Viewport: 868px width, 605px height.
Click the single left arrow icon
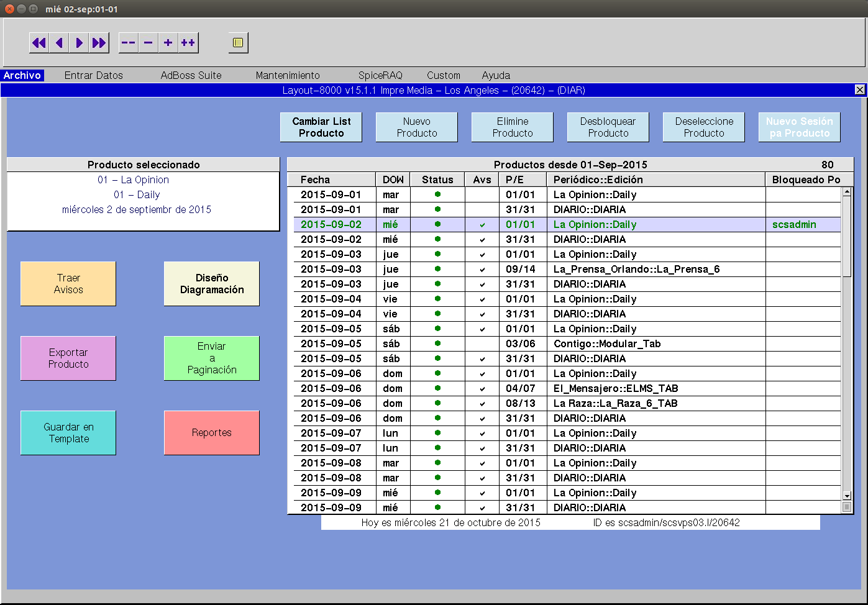(x=59, y=43)
